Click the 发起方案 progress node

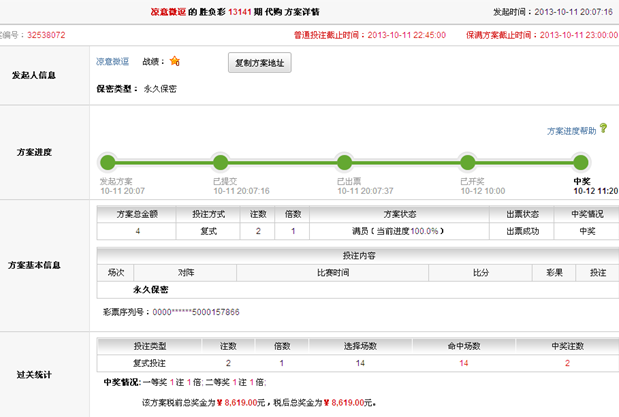(108, 163)
